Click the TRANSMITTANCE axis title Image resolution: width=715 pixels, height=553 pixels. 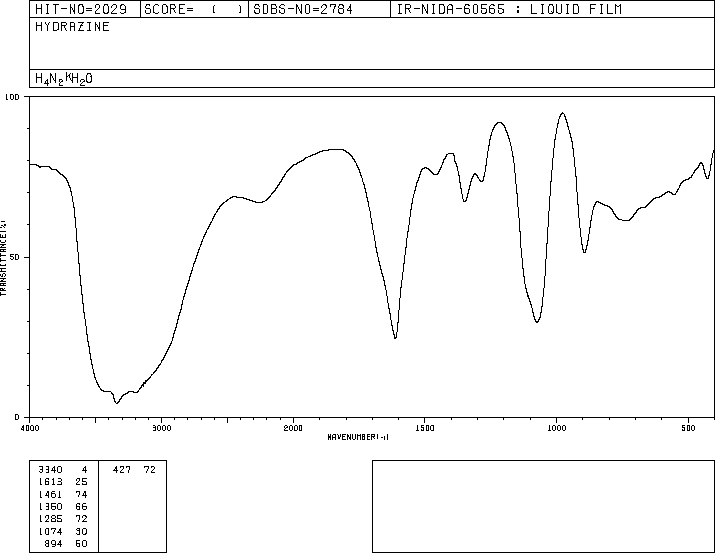[3, 258]
